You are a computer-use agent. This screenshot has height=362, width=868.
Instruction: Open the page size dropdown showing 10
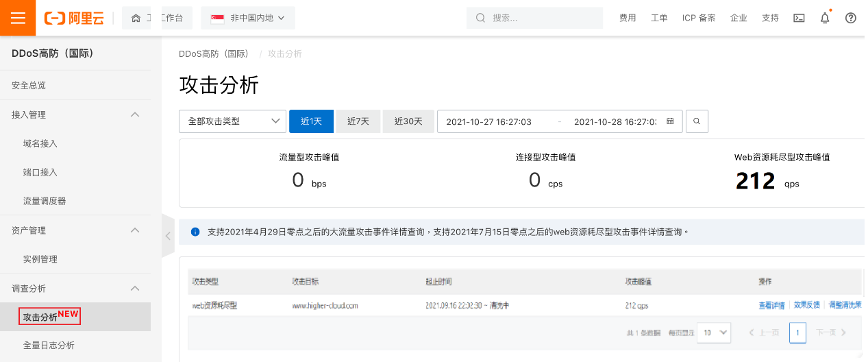(x=714, y=333)
